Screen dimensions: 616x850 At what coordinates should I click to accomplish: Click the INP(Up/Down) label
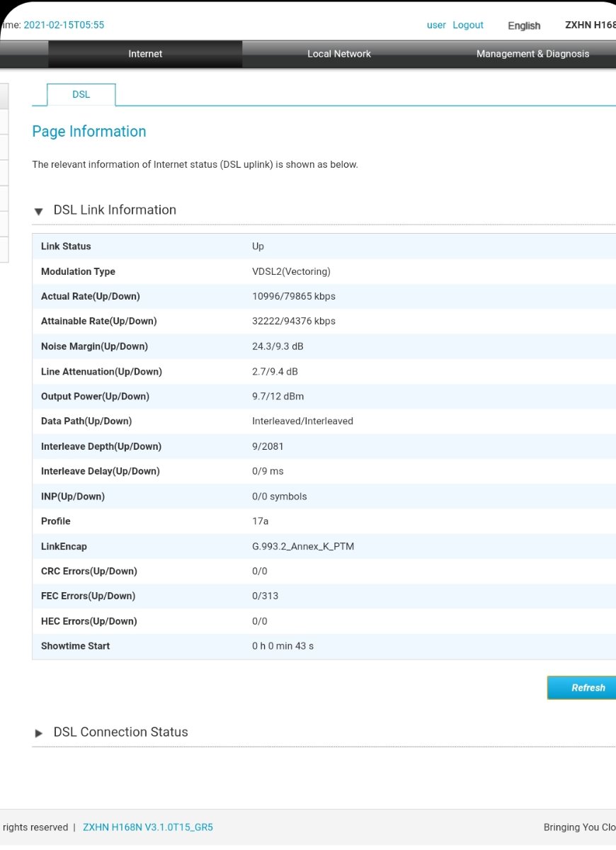(73, 497)
